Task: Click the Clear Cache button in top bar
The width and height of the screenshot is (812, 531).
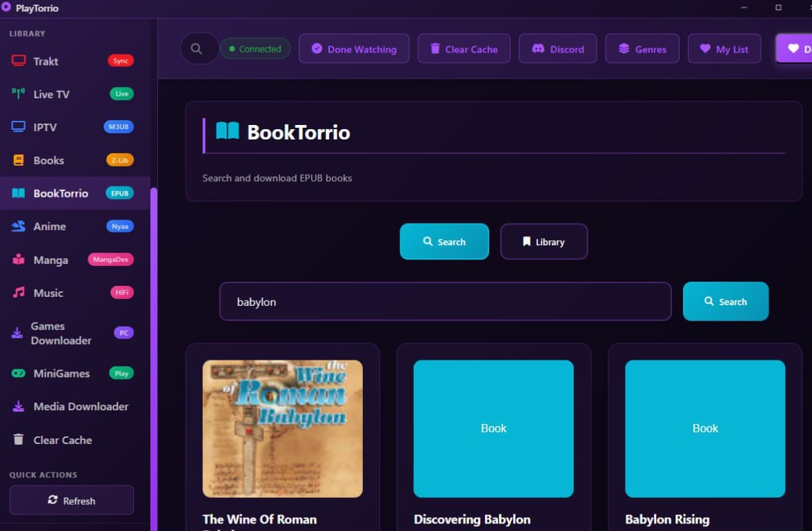Action: pyautogui.click(x=464, y=49)
